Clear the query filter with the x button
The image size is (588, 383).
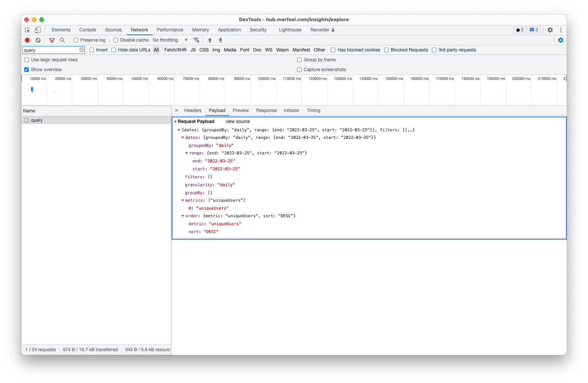(x=81, y=50)
